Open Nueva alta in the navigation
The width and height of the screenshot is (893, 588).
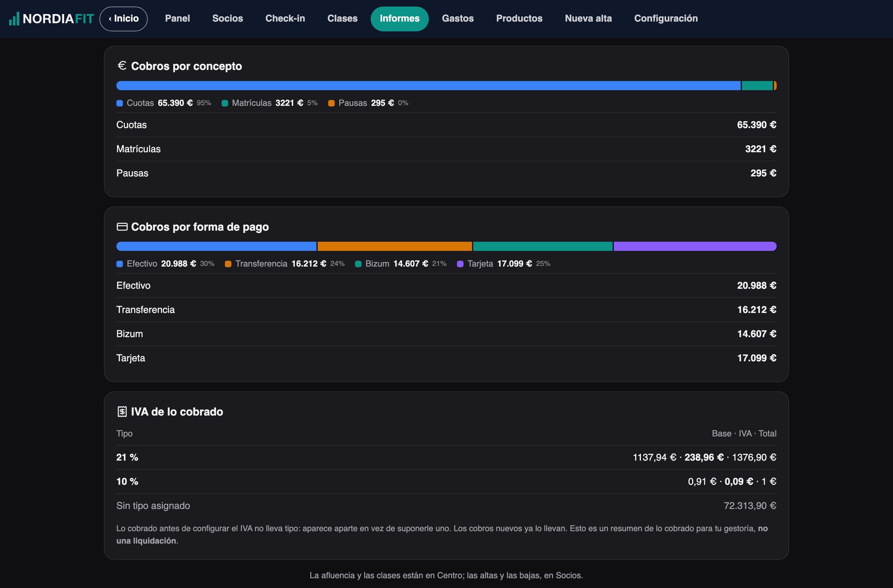tap(588, 19)
